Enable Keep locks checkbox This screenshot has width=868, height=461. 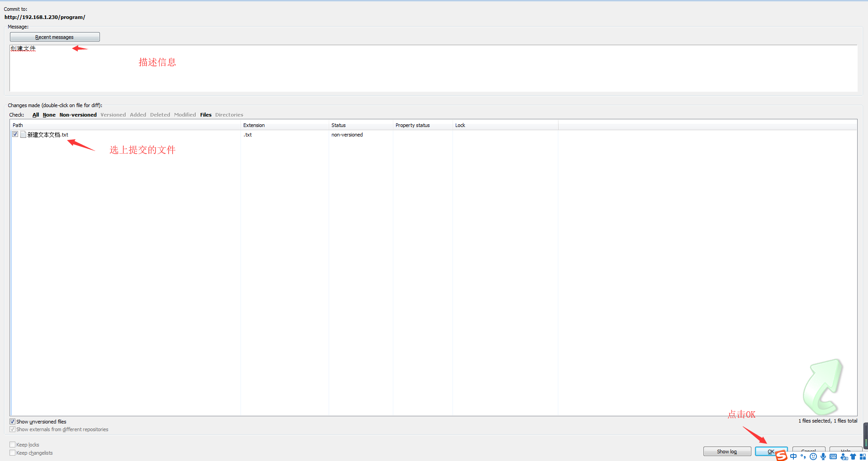pos(13,445)
